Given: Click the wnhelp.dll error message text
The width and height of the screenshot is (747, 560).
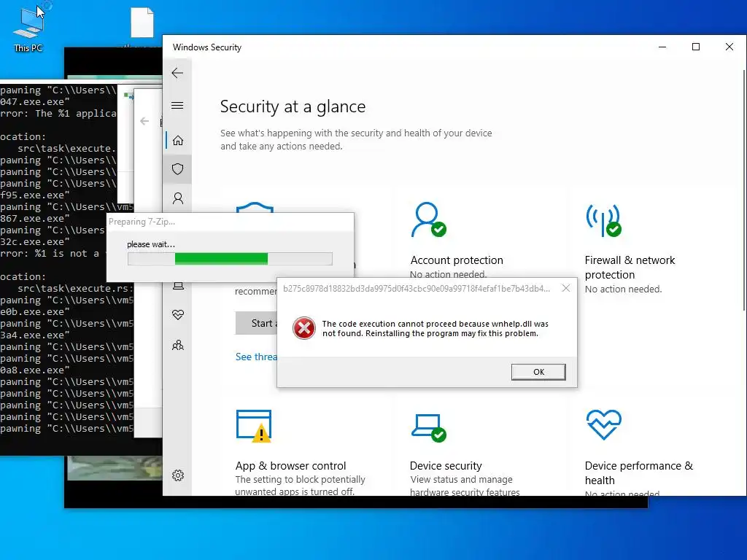Looking at the screenshot, I should pyautogui.click(x=435, y=329).
